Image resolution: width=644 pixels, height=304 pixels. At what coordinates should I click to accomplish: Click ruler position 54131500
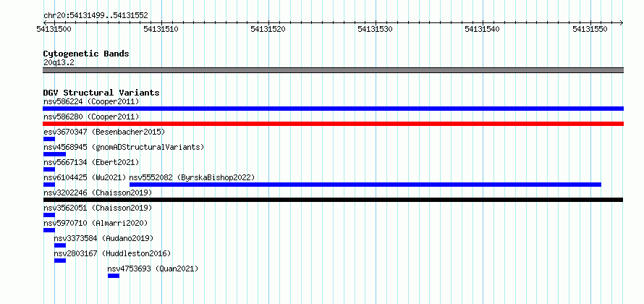54,29
